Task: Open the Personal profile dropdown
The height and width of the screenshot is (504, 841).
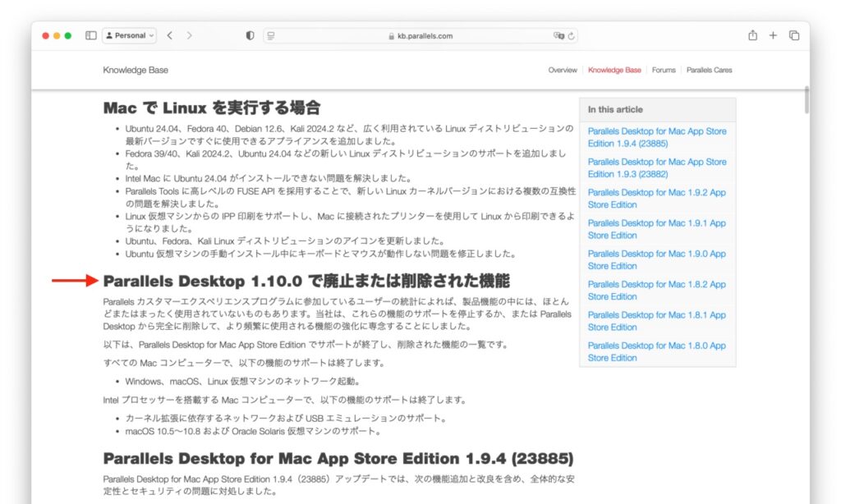Action: (128, 35)
